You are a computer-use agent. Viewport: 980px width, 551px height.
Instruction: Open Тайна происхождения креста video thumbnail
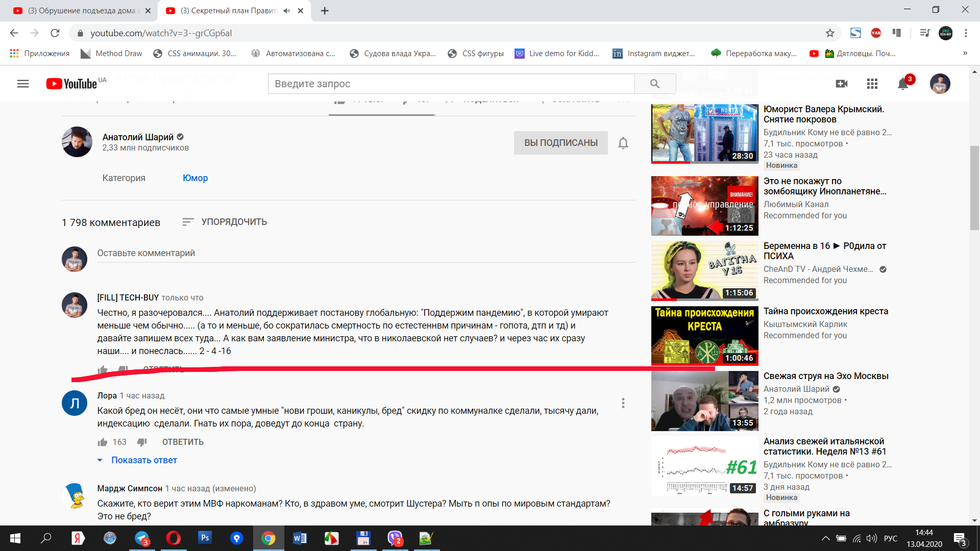(x=704, y=335)
